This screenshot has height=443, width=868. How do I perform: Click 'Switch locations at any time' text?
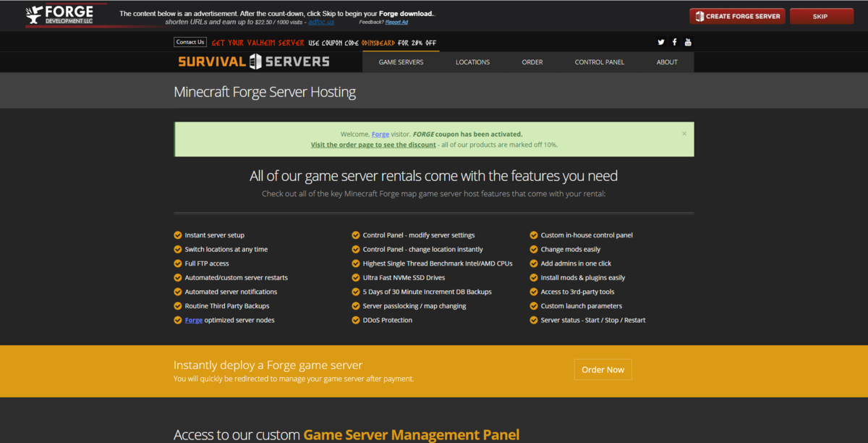226,249
